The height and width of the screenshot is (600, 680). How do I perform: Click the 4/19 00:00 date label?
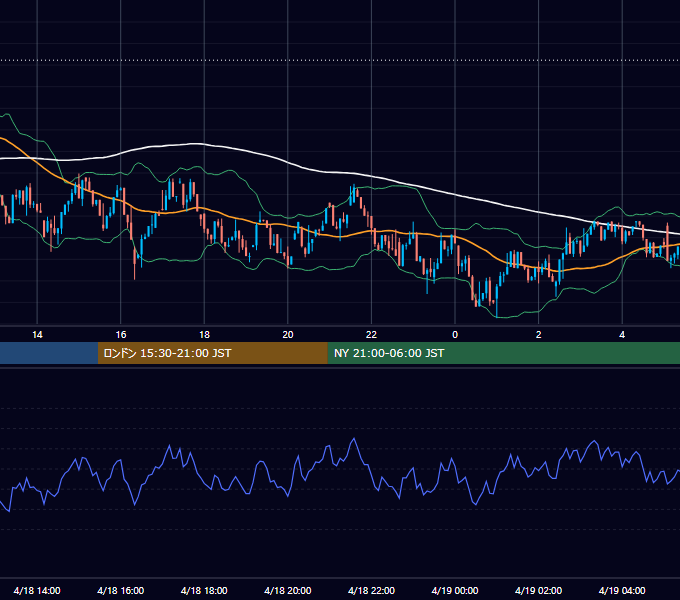coord(455,590)
